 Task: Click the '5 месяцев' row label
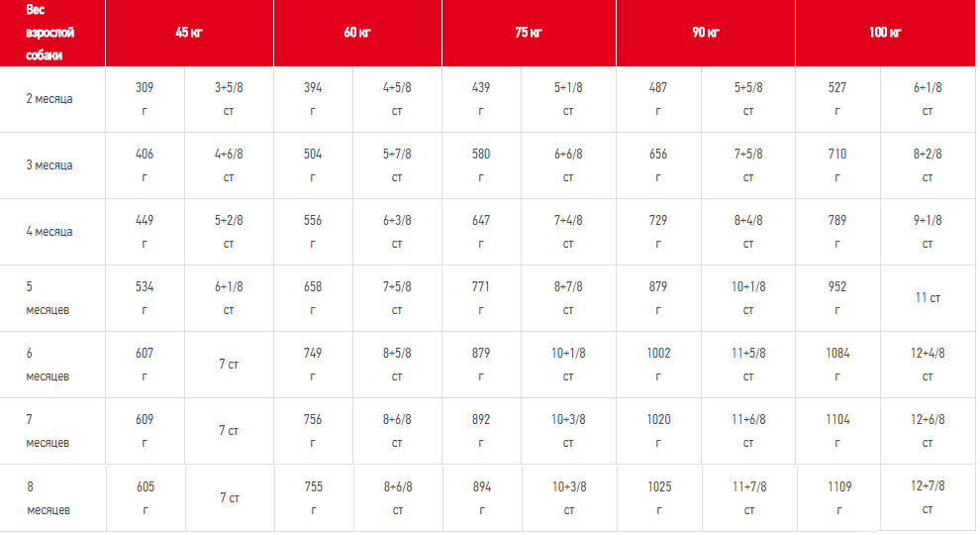click(48, 298)
